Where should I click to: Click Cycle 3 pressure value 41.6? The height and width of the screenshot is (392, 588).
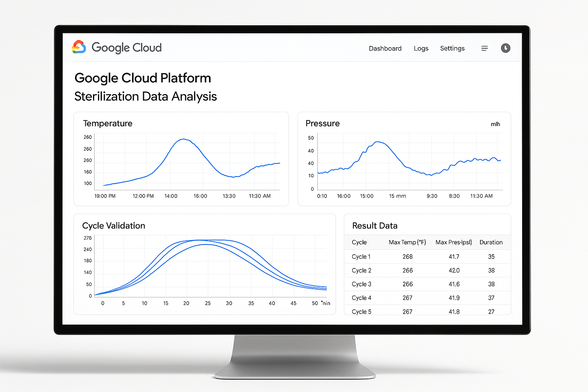point(454,284)
